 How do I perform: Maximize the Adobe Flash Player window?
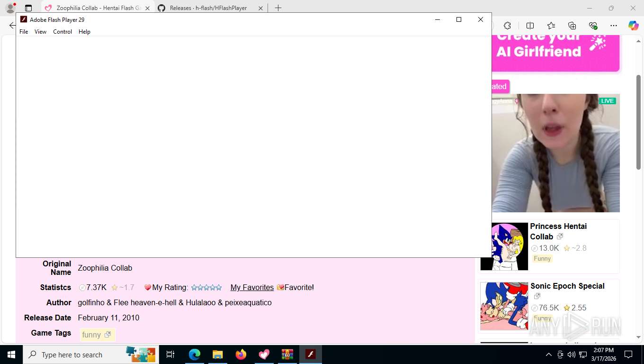click(458, 19)
